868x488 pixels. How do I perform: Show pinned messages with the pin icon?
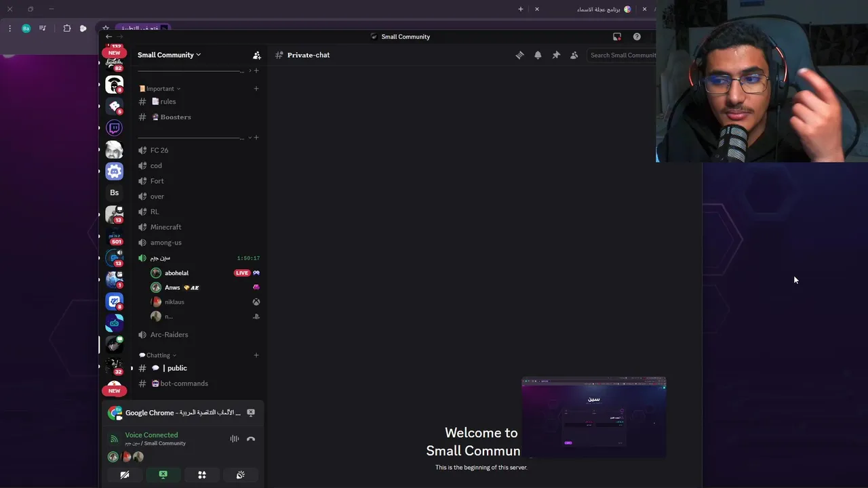point(556,55)
